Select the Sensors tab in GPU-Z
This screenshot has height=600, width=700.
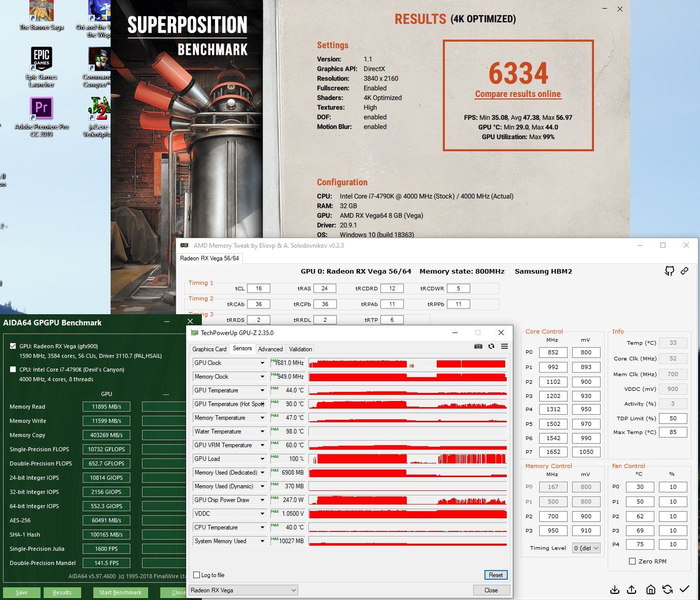(x=242, y=348)
